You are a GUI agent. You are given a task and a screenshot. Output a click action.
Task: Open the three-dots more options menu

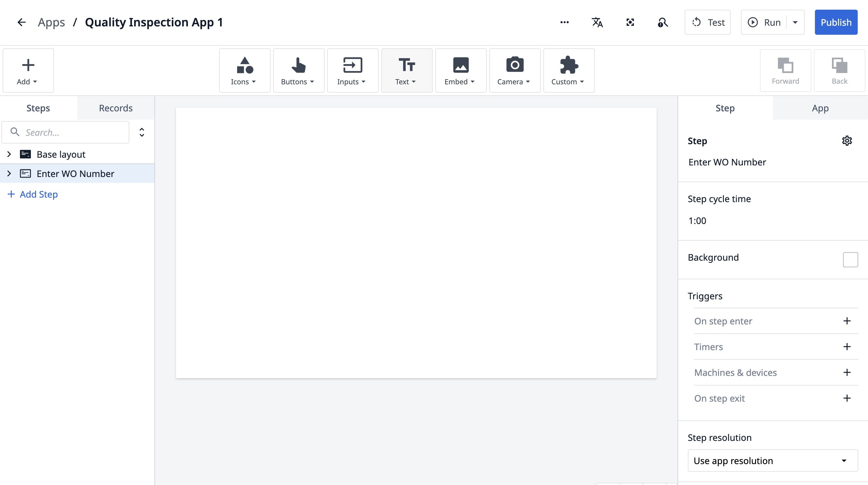coord(564,22)
